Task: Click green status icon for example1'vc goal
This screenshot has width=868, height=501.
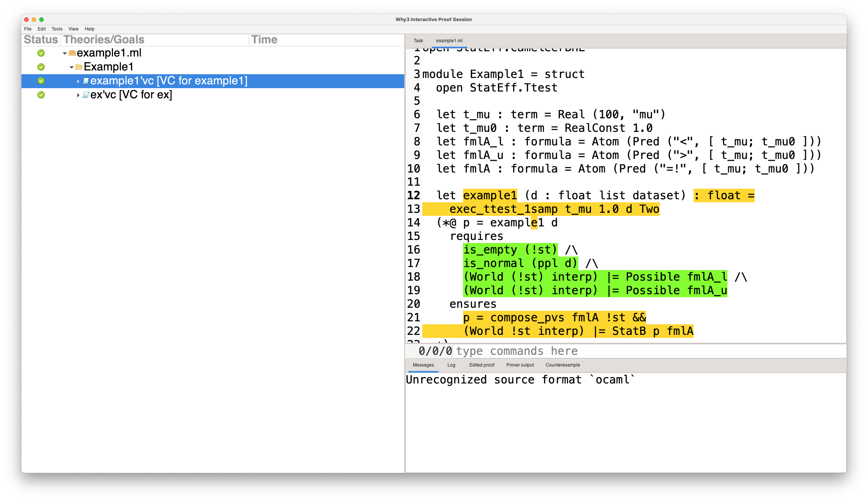Action: tap(41, 81)
